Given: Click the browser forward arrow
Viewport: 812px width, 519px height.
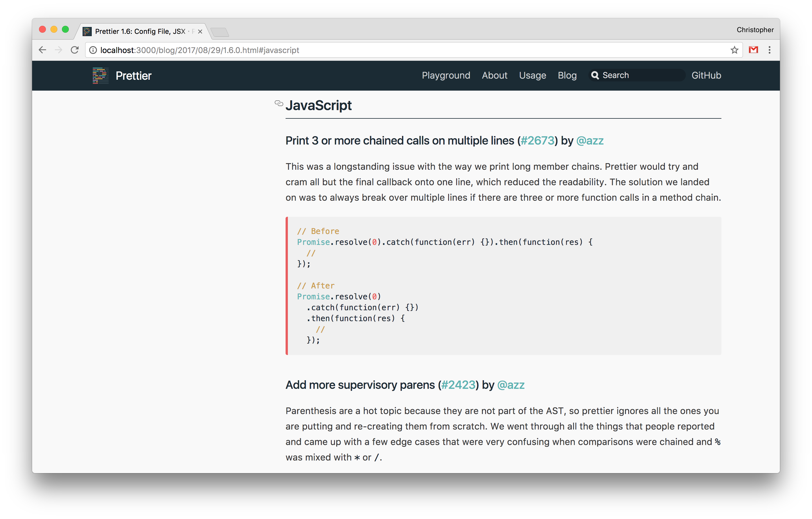Looking at the screenshot, I should [x=58, y=50].
